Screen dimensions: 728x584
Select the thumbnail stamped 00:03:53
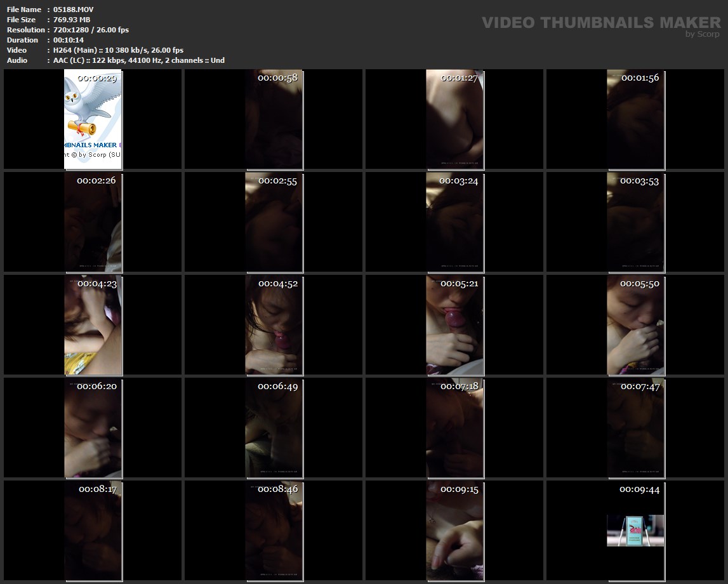pos(635,222)
